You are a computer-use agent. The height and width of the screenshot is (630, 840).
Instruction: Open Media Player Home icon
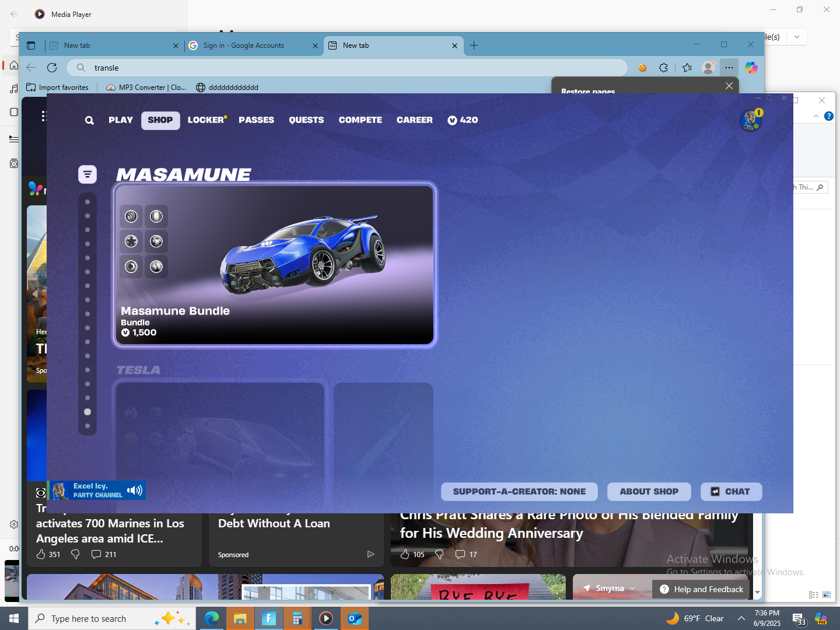pyautogui.click(x=14, y=65)
